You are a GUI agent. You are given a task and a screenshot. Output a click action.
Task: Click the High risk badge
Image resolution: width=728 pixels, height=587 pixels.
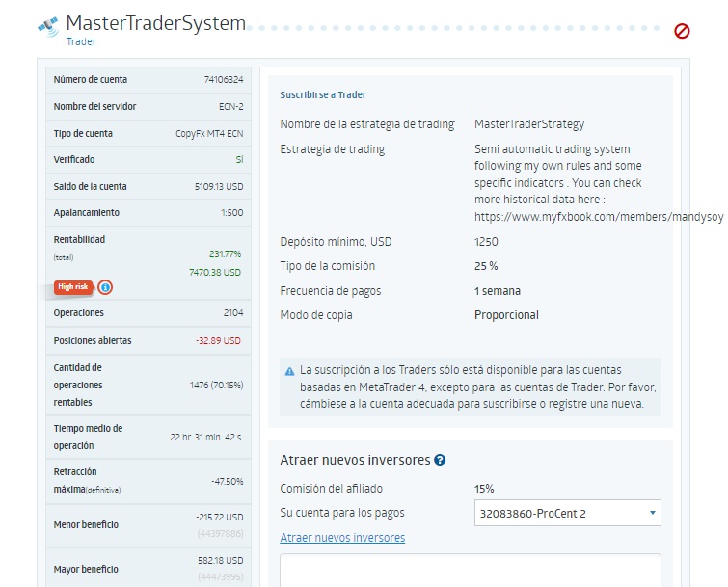73,287
